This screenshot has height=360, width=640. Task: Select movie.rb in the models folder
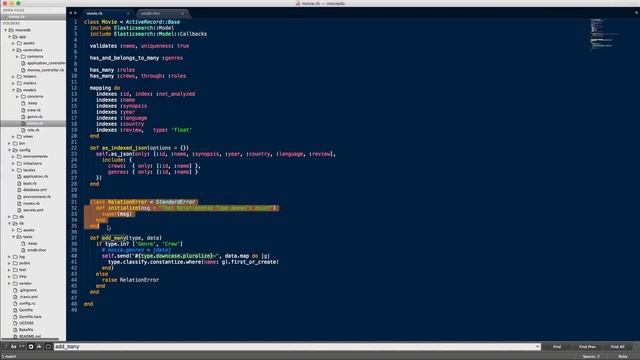tap(33, 123)
